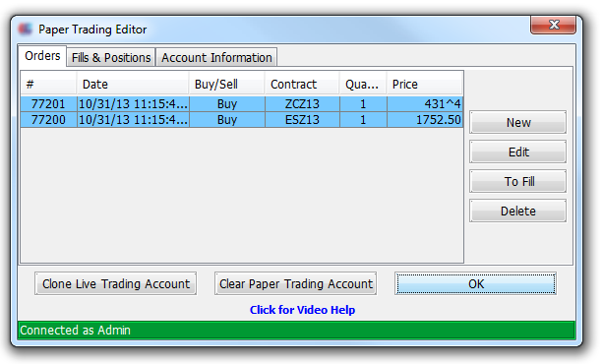The image size is (603, 364).
Task: Sort by the Date column header
Action: [133, 84]
